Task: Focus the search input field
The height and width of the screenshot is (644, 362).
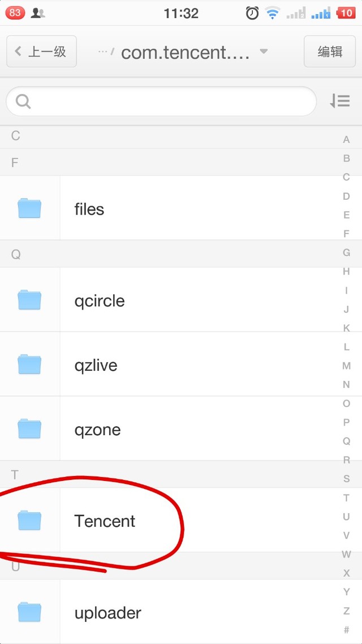Action: pyautogui.click(x=170, y=102)
